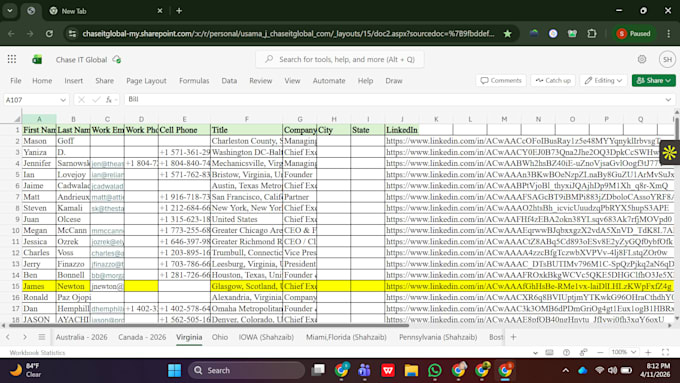Click the zoom in plus icon
This screenshot has width=680, height=383.
pos(648,352)
